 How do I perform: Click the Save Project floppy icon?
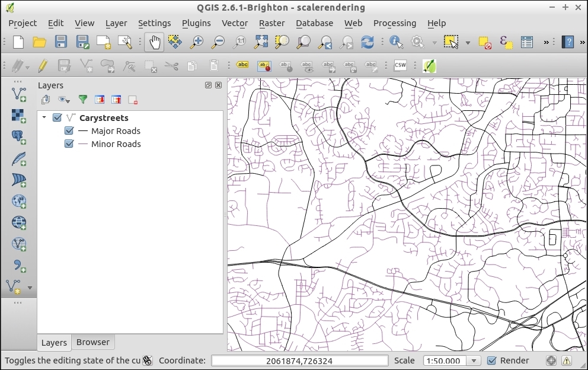click(x=61, y=42)
